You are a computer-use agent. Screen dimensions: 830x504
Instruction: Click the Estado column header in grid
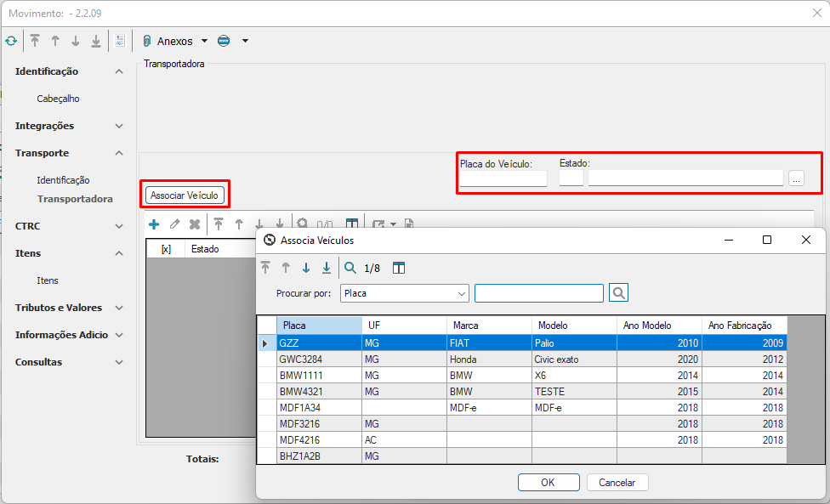tap(220, 248)
